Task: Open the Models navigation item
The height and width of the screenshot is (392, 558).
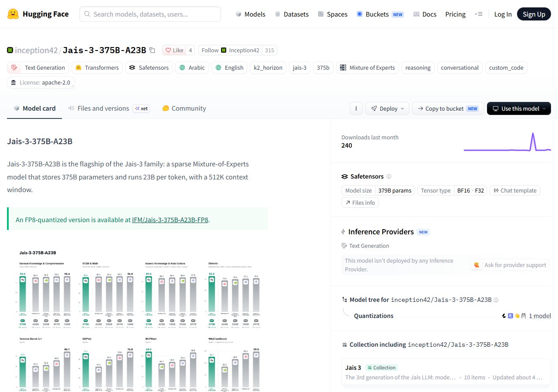Action: (x=250, y=14)
